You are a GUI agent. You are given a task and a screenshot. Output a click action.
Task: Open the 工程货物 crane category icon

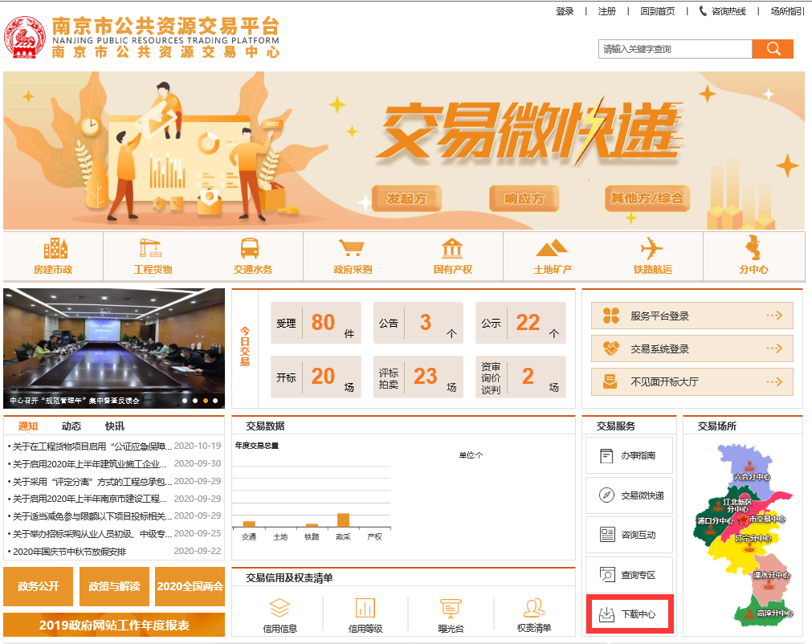152,248
